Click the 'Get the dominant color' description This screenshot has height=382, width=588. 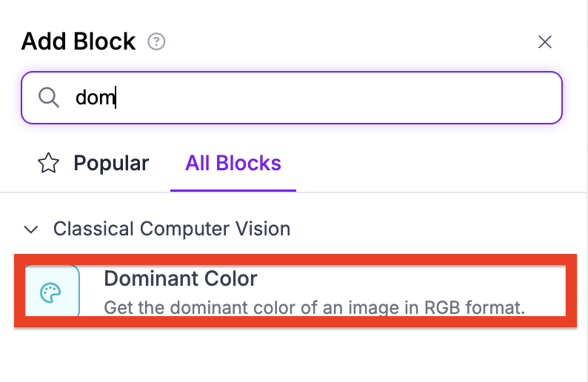point(315,307)
